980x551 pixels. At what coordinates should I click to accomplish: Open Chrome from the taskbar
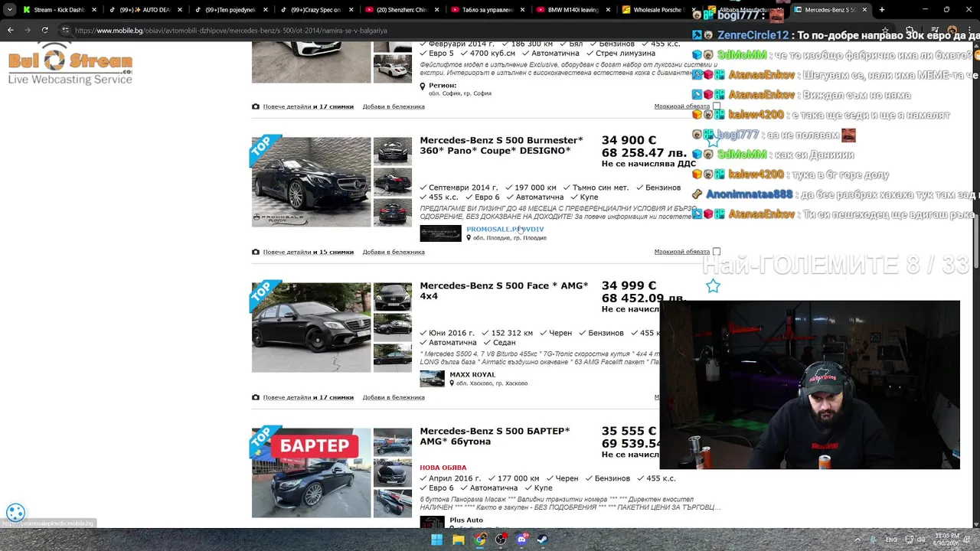click(479, 540)
